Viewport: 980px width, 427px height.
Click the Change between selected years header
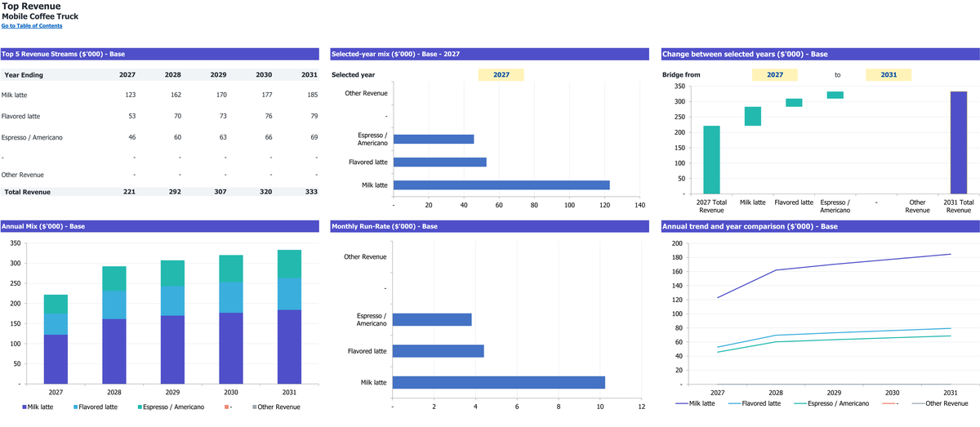pyautogui.click(x=819, y=54)
